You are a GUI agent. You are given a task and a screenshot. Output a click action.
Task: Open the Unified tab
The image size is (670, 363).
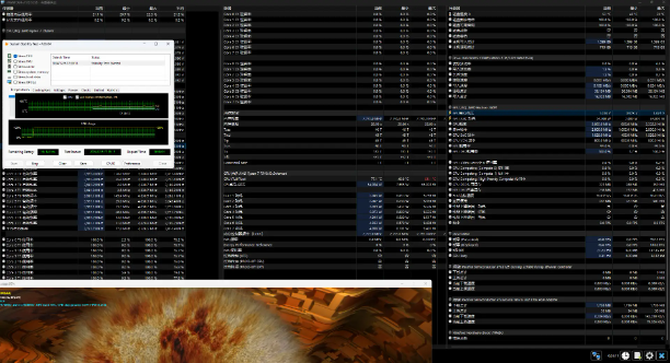click(99, 90)
